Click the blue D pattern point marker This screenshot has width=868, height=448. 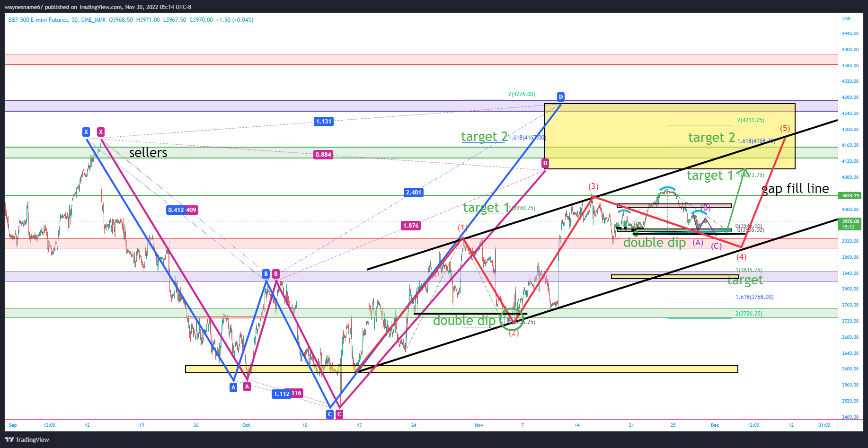pyautogui.click(x=561, y=97)
